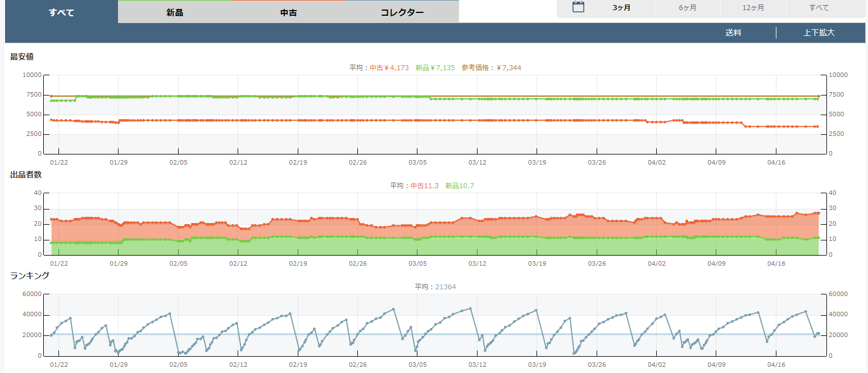Image resolution: width=868 pixels, height=373 pixels.
Task: Switch to the コレクター tab
Action: pos(402,12)
